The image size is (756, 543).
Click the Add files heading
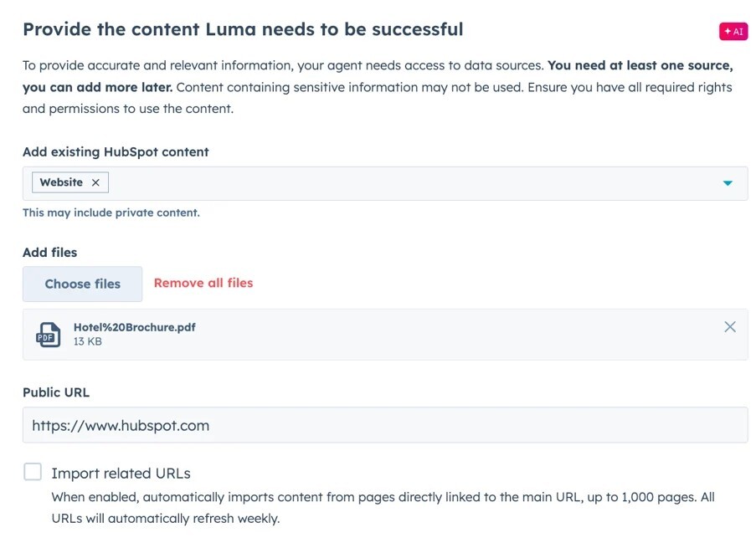[x=49, y=253]
